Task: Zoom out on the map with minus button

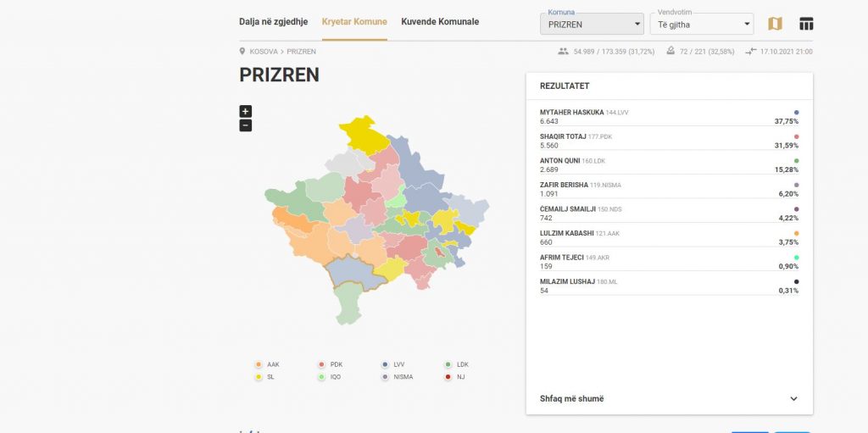Action: (246, 125)
